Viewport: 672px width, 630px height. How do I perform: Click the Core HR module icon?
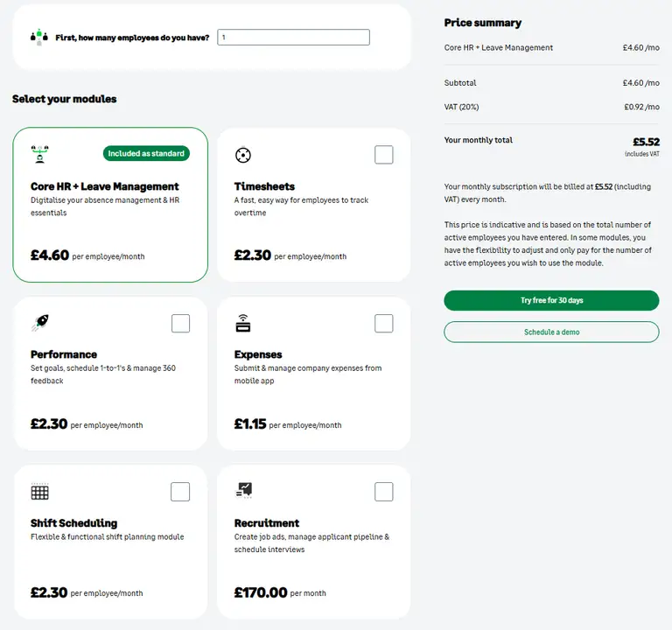click(x=39, y=153)
